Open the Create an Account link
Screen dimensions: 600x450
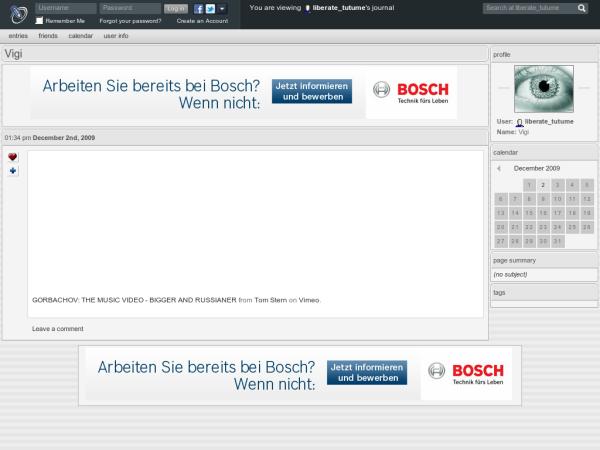202,21
